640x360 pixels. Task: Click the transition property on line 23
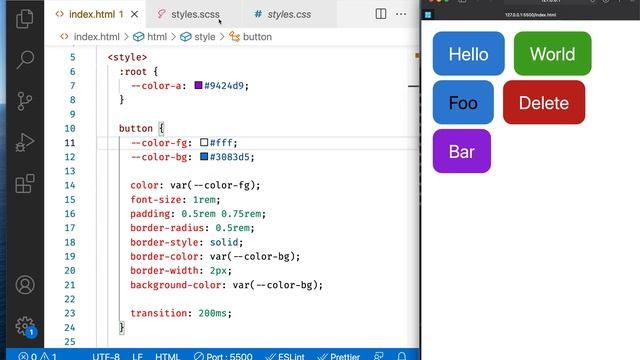[158, 313]
